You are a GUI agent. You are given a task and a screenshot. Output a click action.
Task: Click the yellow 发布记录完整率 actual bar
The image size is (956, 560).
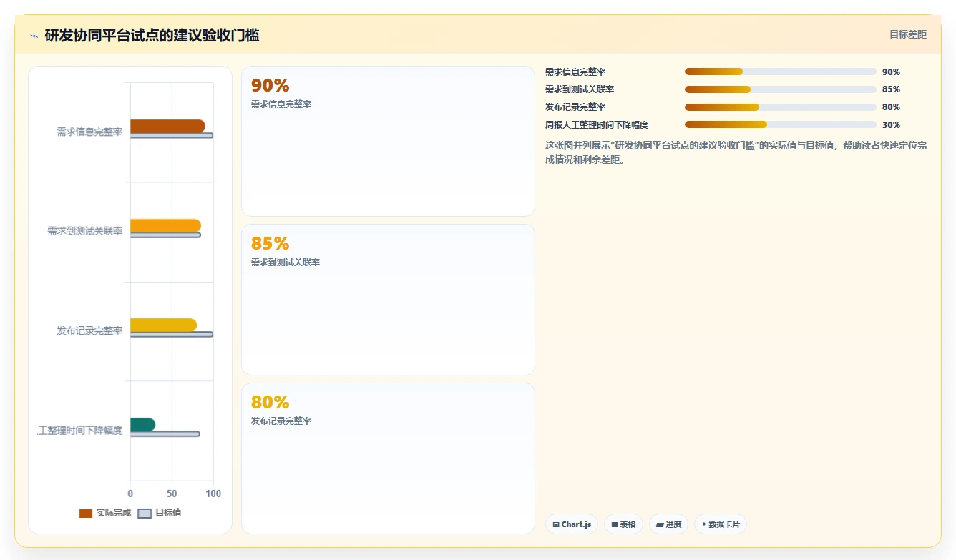(163, 325)
